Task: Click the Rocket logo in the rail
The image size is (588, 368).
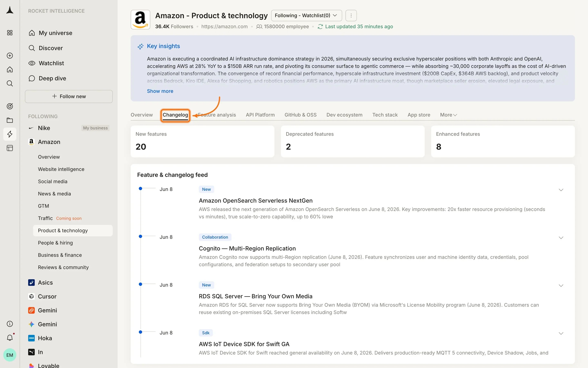Action: click(10, 10)
